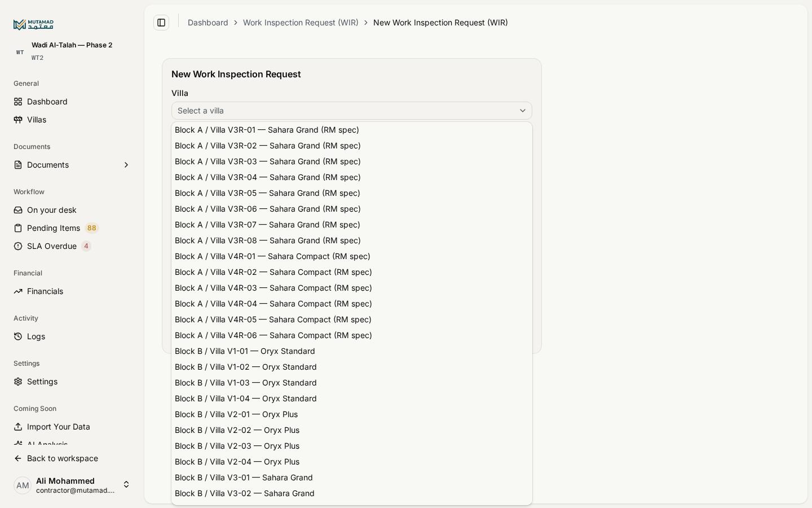Viewport: 812px width, 508px height.
Task: Open Villas in the sidebar
Action: [72, 120]
